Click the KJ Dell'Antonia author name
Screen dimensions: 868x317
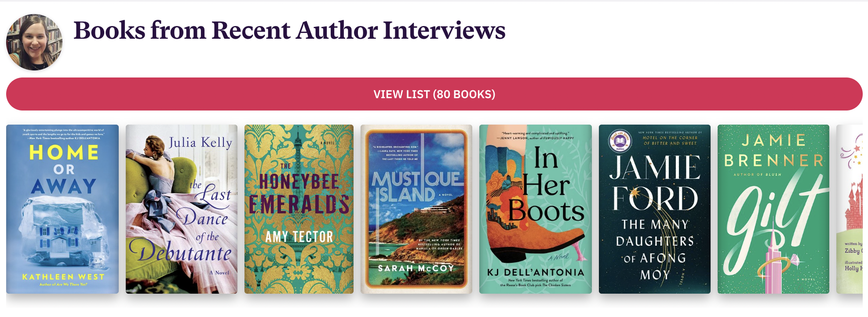click(536, 273)
